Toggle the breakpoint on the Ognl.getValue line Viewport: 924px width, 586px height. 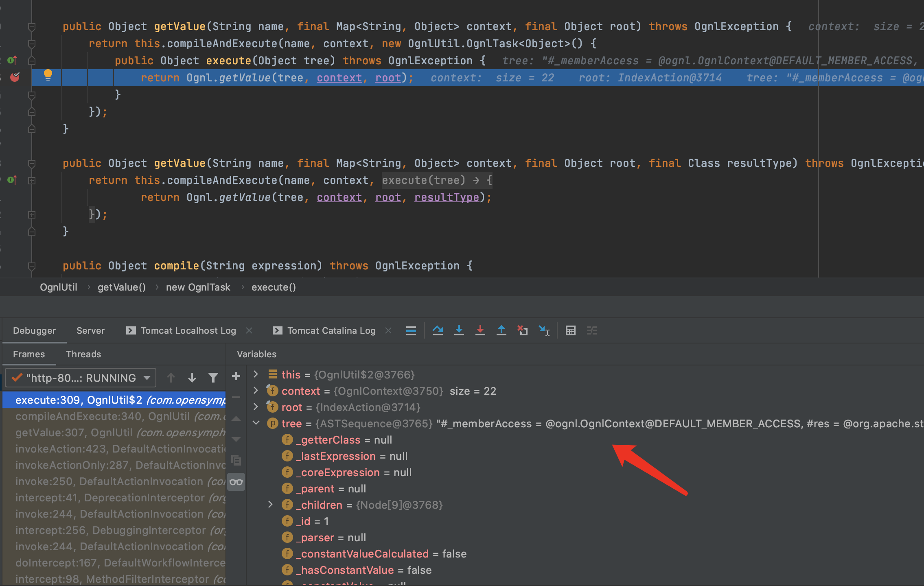click(x=15, y=77)
